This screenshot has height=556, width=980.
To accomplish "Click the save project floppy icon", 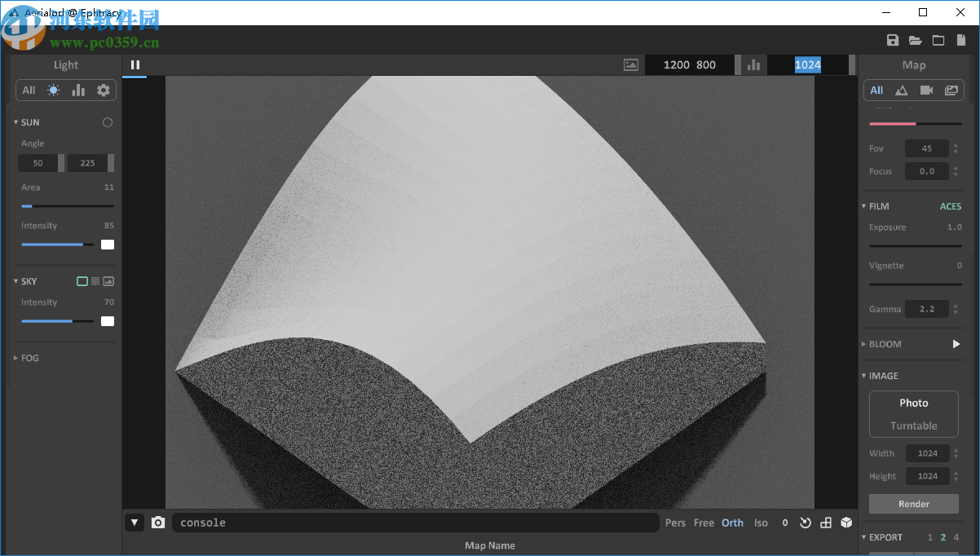I will pyautogui.click(x=893, y=40).
